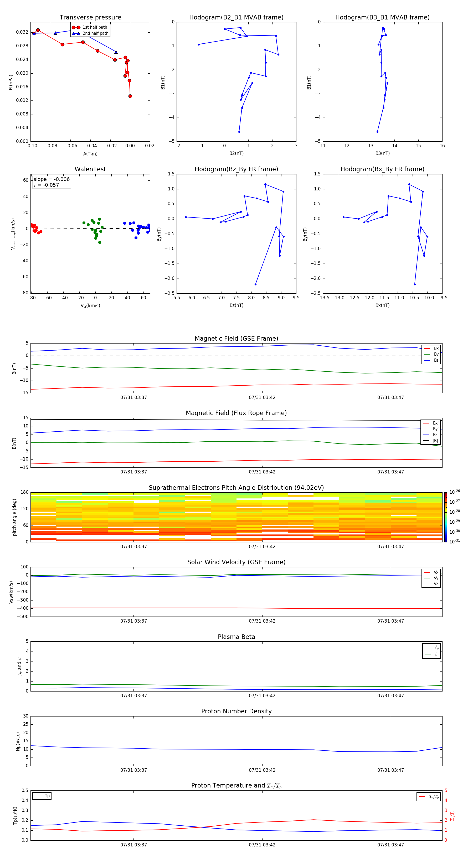Click the 'Bz(nT)' x-axis label

(x=236, y=305)
